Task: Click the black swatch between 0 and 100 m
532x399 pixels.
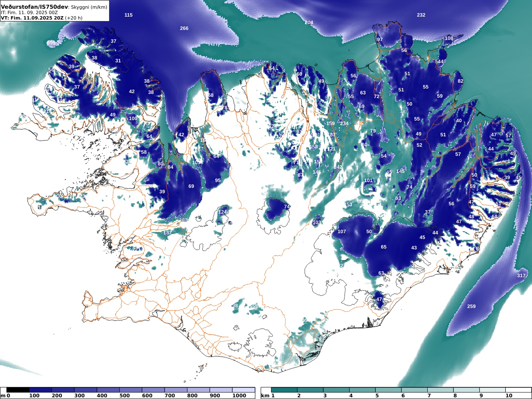Action: pos(18,390)
